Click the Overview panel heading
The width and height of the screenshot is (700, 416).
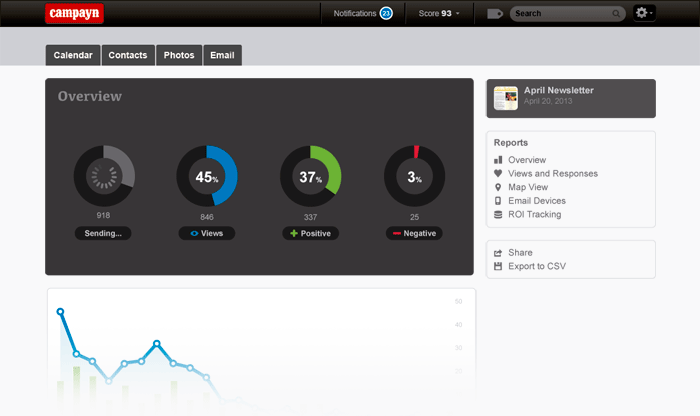coord(90,96)
